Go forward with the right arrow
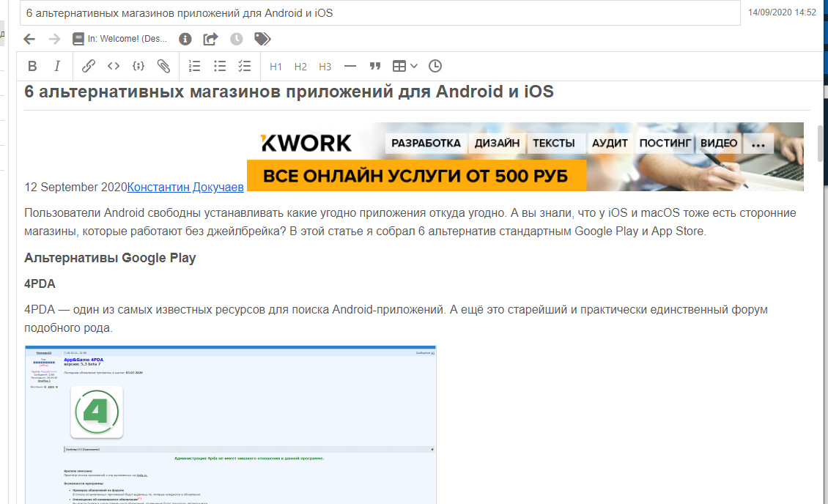Screen dimensions: 828x504 54,39
